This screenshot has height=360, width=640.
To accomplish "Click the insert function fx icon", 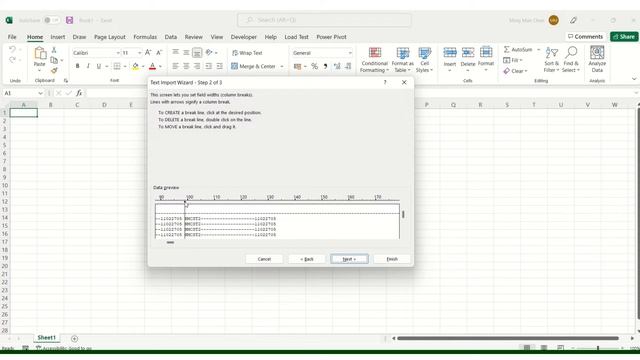I will (79, 93).
